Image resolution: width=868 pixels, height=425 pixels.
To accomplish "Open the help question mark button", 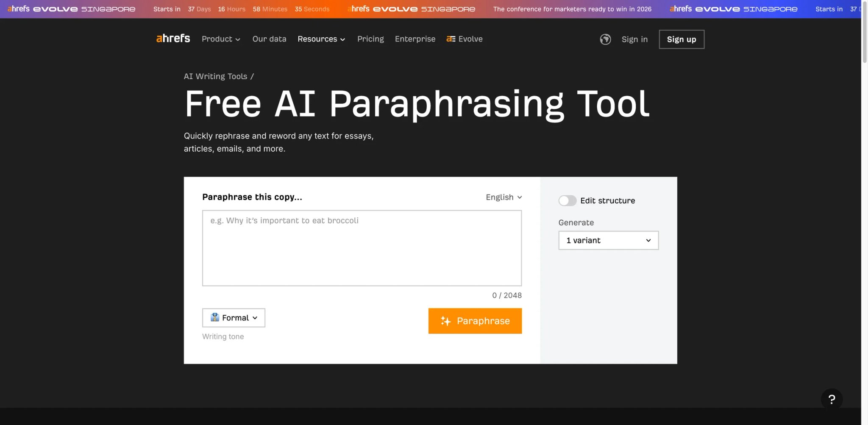I will (x=832, y=399).
